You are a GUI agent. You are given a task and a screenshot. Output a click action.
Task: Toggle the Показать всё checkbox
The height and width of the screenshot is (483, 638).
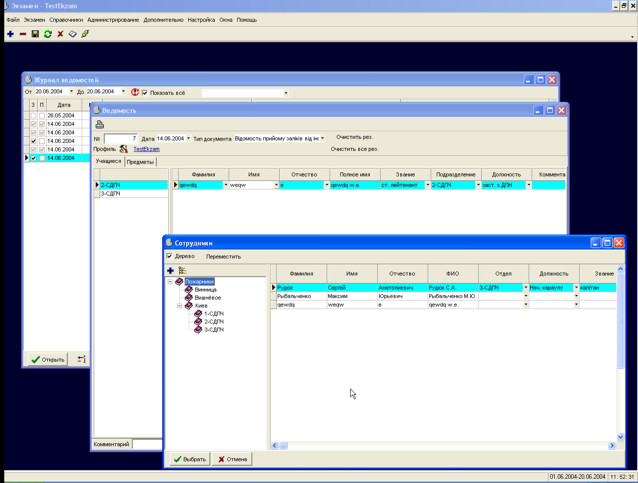click(x=145, y=93)
